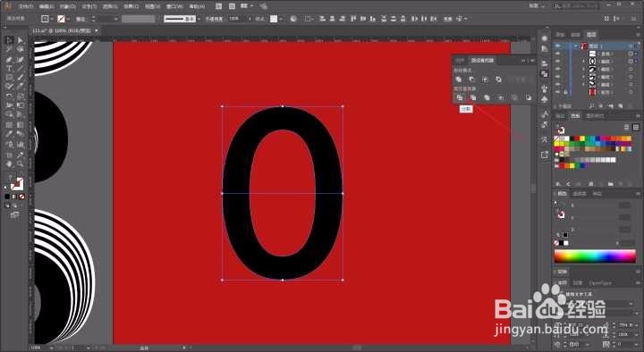Viewport: 644px width, 352px height.
Task: Select the Selection tool
Action: pyautogui.click(x=9, y=40)
